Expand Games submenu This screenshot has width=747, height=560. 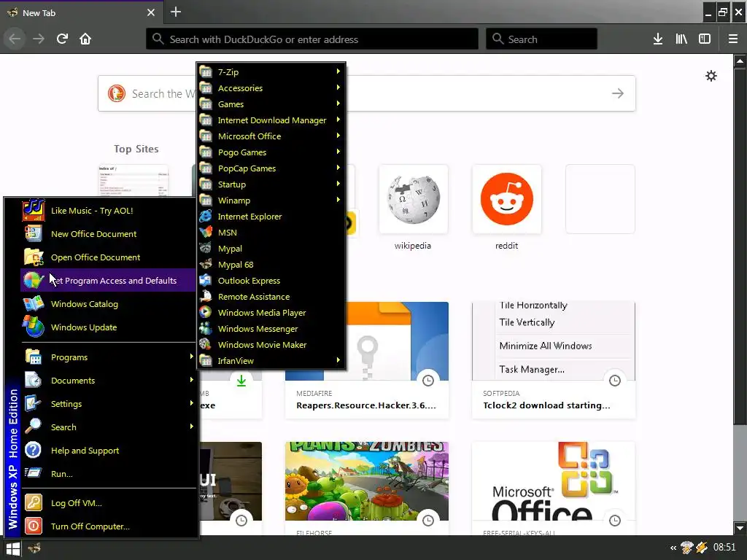(x=271, y=104)
